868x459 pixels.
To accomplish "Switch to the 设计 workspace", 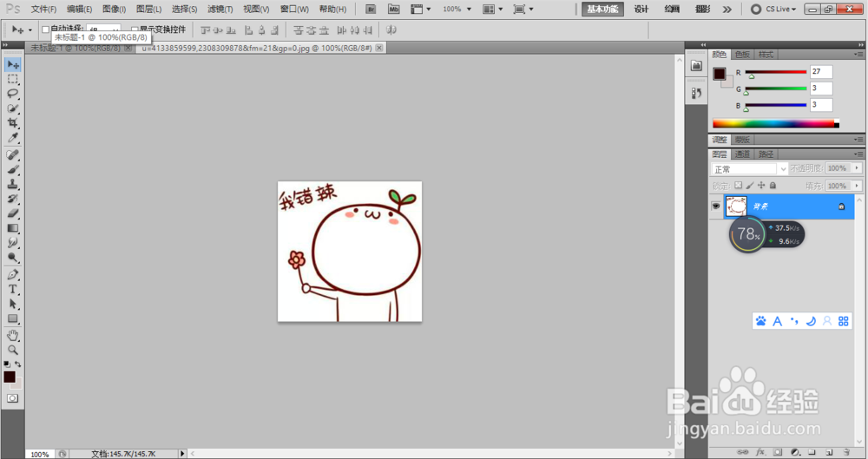I will coord(641,9).
